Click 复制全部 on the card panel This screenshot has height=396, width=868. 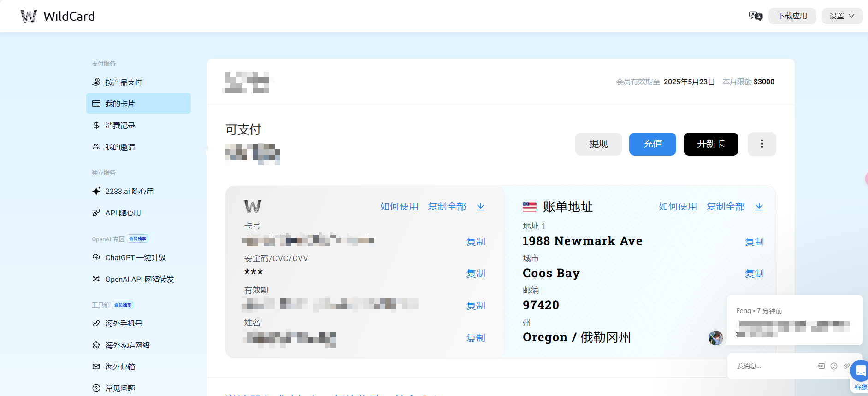(447, 206)
